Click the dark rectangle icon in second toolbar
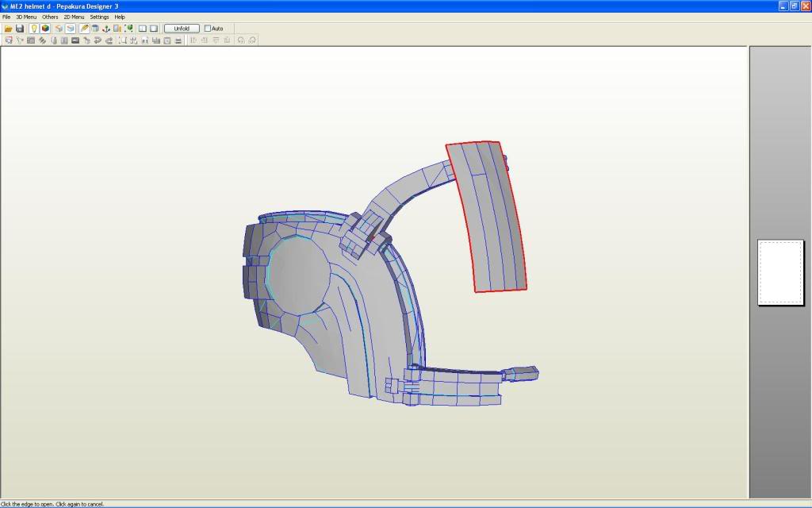This screenshot has height=508, width=812. pos(75,40)
